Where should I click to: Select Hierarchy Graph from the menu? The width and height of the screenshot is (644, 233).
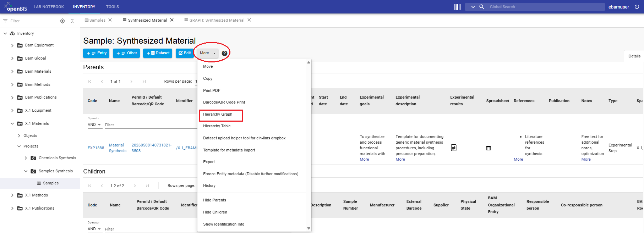coord(218,114)
